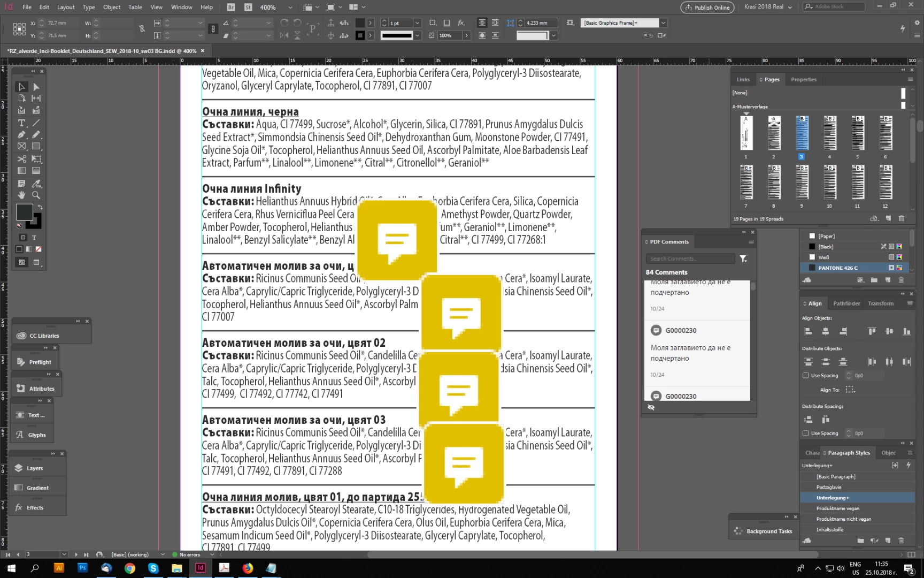This screenshot has width=924, height=578.
Task: Open the File menu
Action: (27, 7)
